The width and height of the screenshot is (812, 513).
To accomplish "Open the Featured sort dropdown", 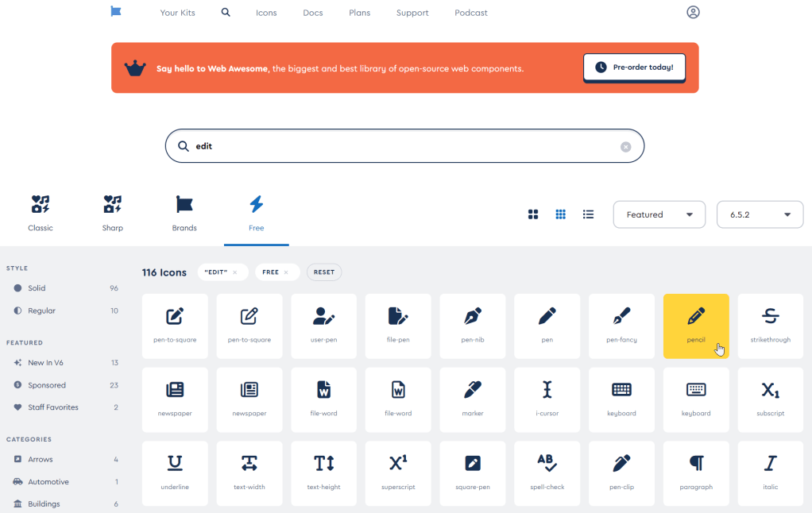I will coord(659,214).
